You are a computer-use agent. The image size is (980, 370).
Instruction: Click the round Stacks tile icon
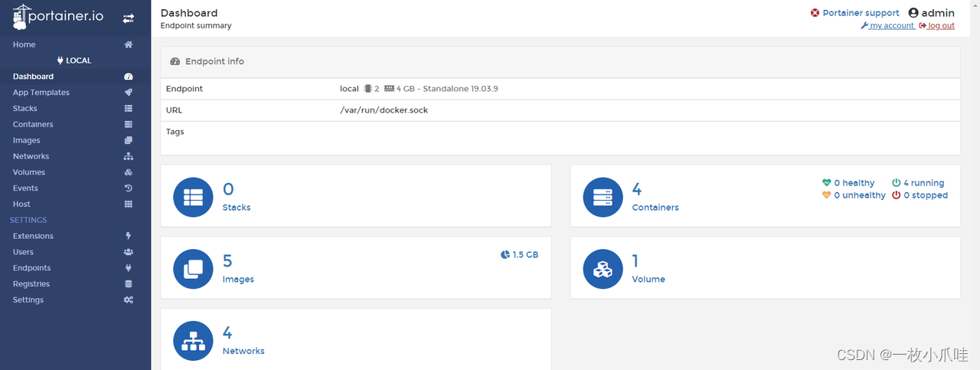click(x=193, y=197)
